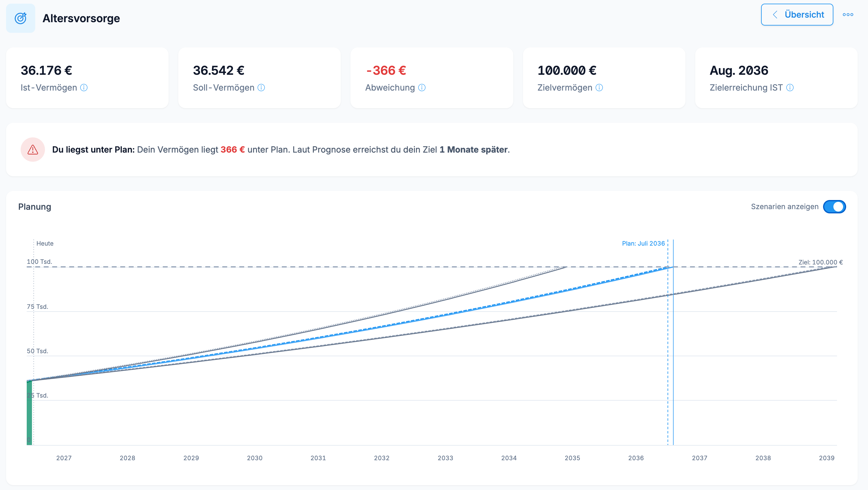This screenshot has width=868, height=490.
Task: Show info tooltip for Zielvermögen
Action: point(599,88)
